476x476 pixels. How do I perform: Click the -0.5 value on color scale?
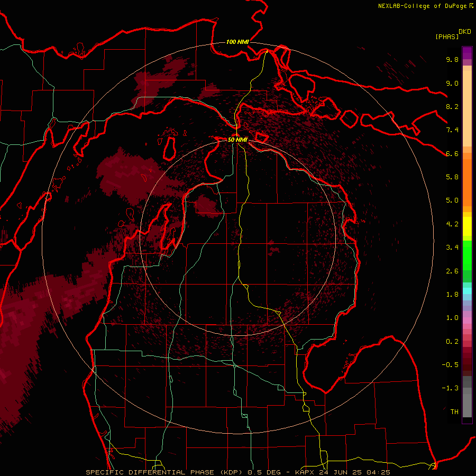point(450,365)
